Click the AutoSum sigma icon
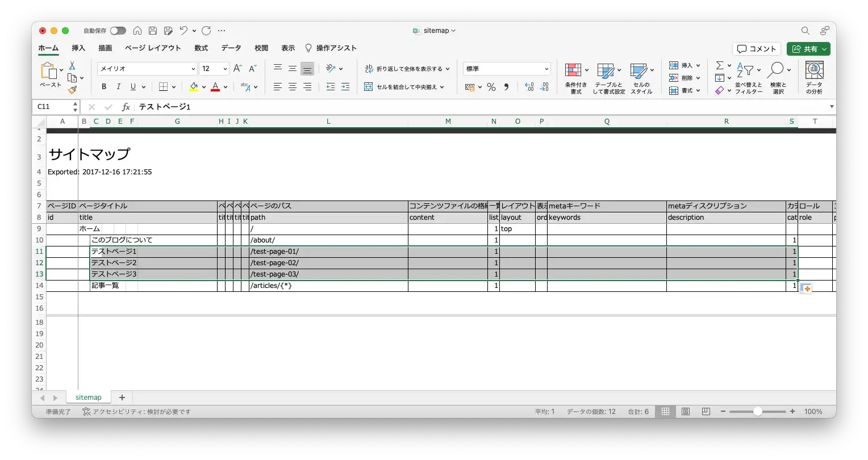Viewport: 868px width, 460px height. [720, 65]
